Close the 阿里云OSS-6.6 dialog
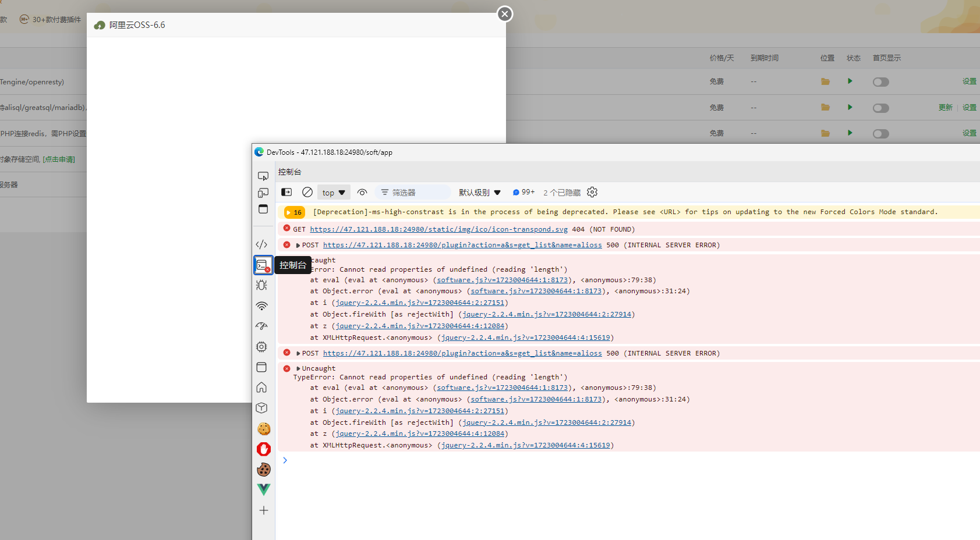 point(505,14)
